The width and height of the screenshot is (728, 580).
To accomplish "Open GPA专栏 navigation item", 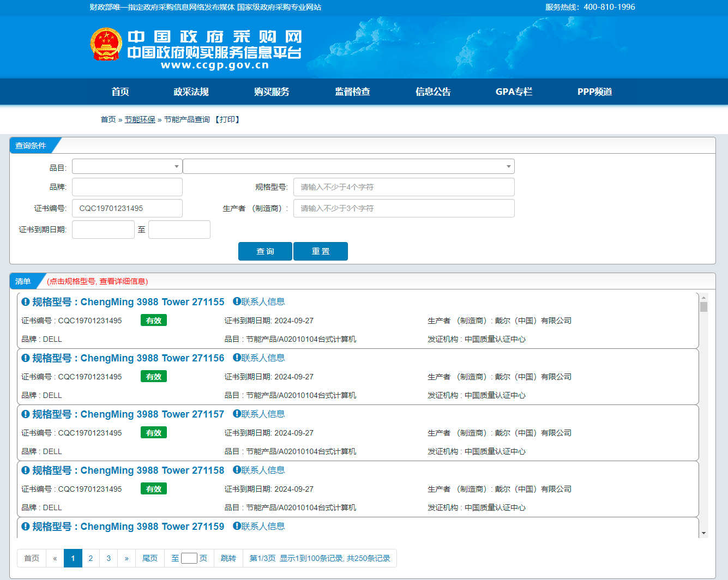I will [514, 92].
